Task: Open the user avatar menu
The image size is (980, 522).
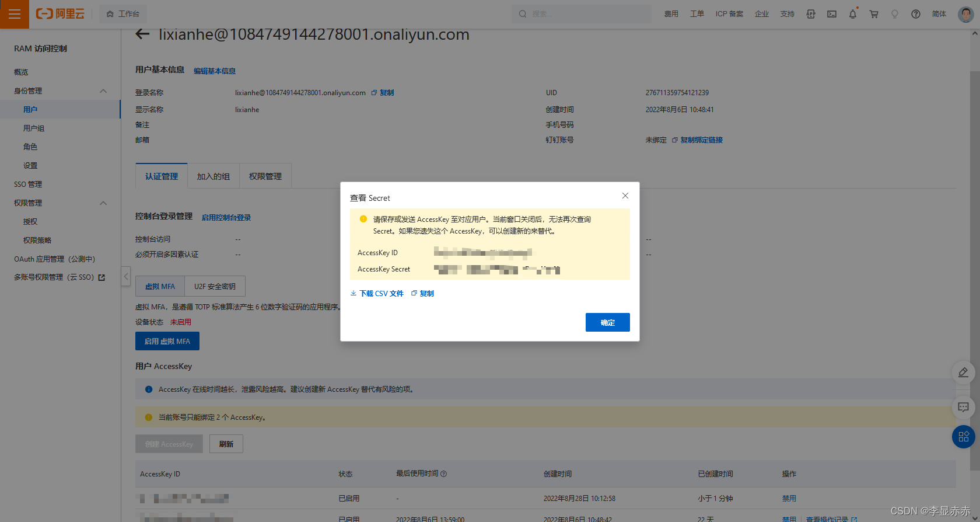Action: click(966, 14)
